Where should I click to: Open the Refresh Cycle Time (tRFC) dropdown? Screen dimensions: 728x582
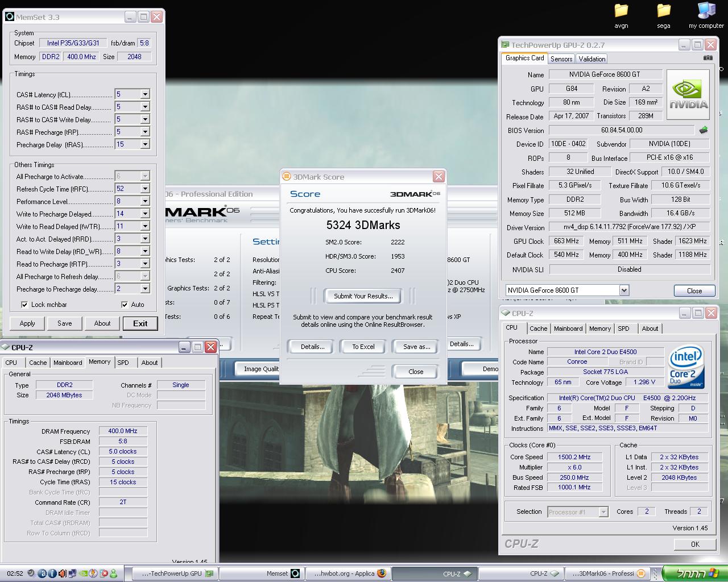coord(145,189)
